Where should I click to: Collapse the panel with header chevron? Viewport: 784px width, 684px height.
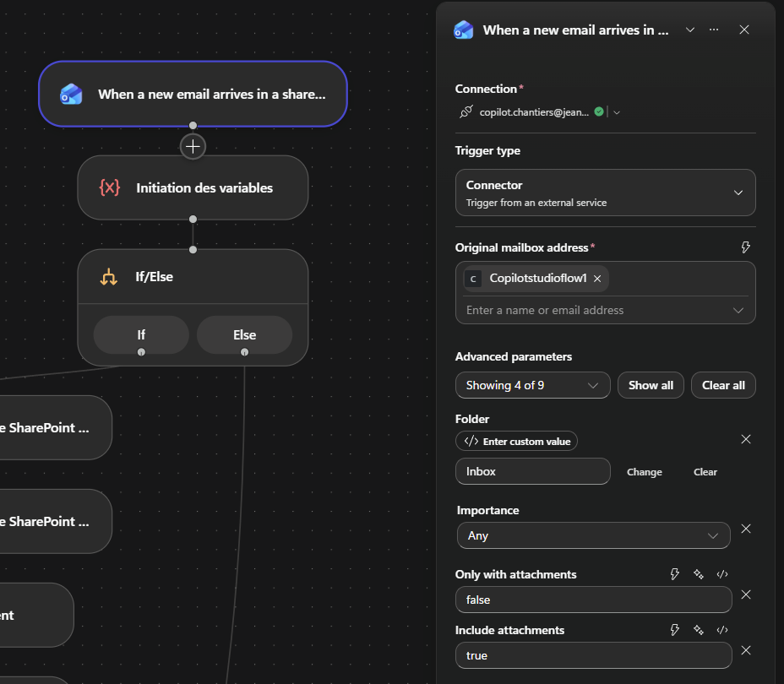click(x=690, y=30)
